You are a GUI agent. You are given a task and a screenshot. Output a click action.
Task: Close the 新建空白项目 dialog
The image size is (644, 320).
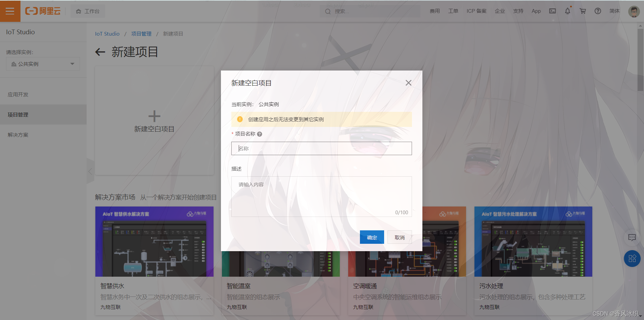coord(408,83)
